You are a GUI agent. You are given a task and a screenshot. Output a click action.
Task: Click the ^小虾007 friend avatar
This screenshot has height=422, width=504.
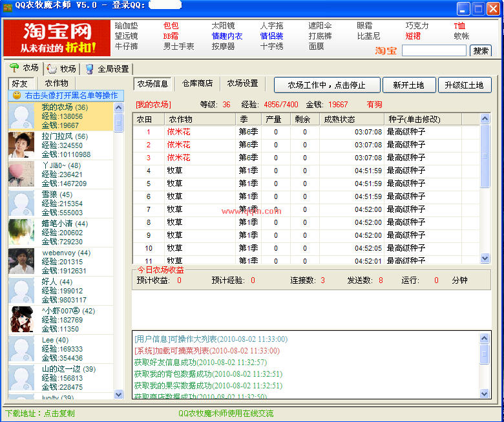(21, 319)
